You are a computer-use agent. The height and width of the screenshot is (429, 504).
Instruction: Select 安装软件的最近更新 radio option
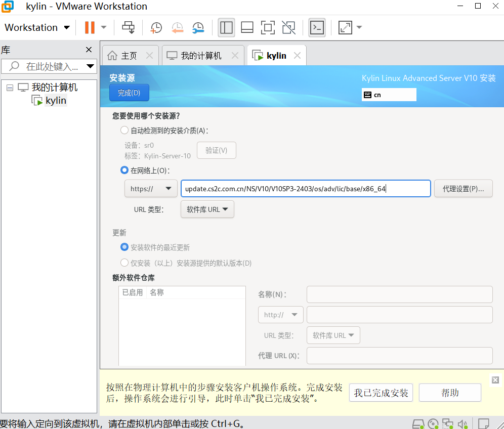click(124, 247)
